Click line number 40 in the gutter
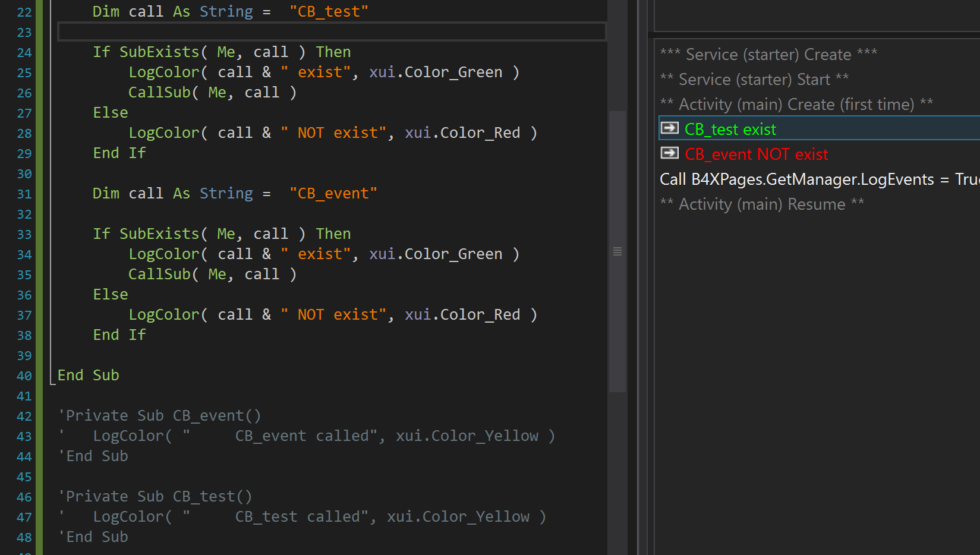This screenshot has width=980, height=555. click(24, 376)
